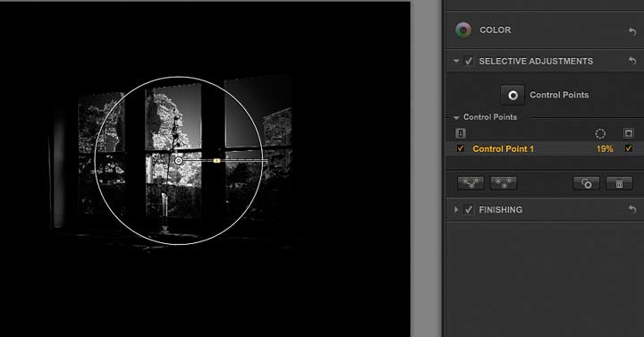The image size is (644, 337).
Task: Select the Control Point 1 row
Action: tap(545, 148)
